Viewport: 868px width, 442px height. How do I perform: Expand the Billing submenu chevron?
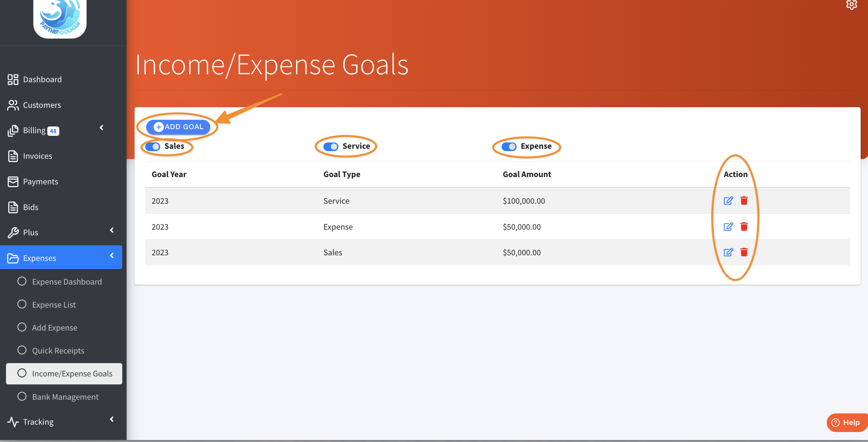102,127
